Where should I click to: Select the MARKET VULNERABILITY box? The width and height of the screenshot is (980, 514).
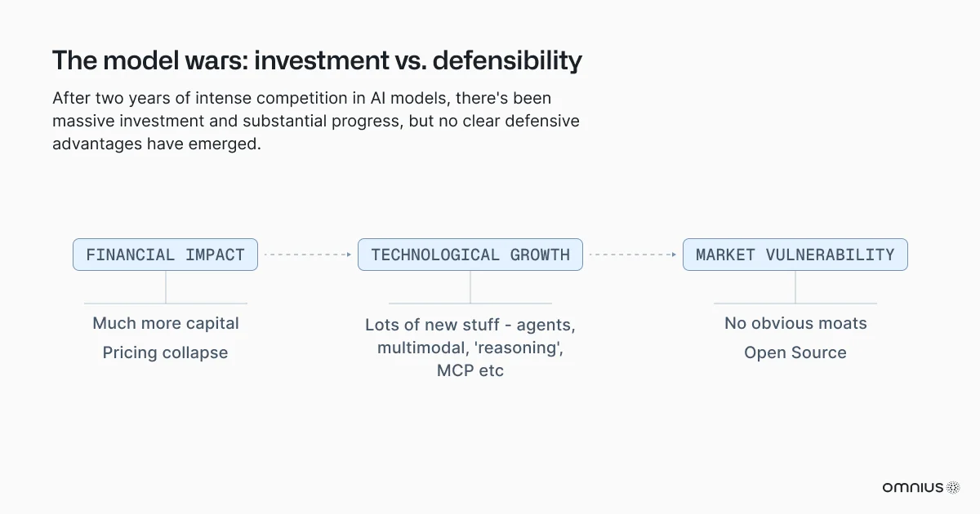(795, 255)
